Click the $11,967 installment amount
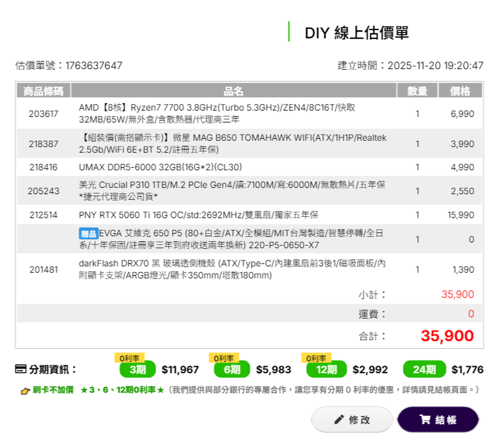This screenshot has width=499, height=448. tap(180, 370)
